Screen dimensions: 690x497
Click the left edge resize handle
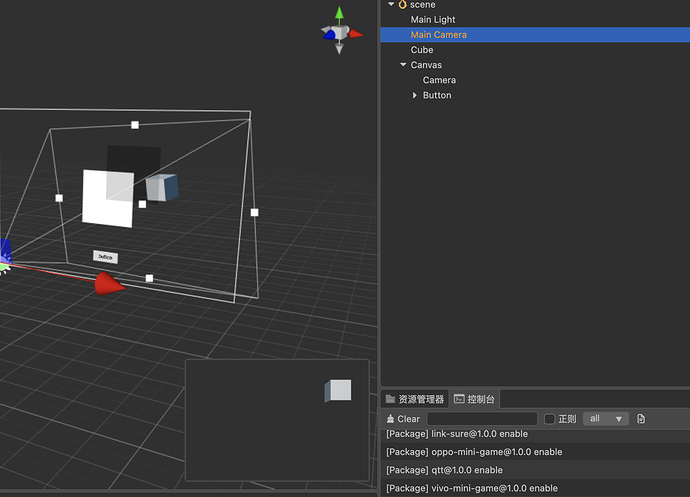click(x=59, y=198)
